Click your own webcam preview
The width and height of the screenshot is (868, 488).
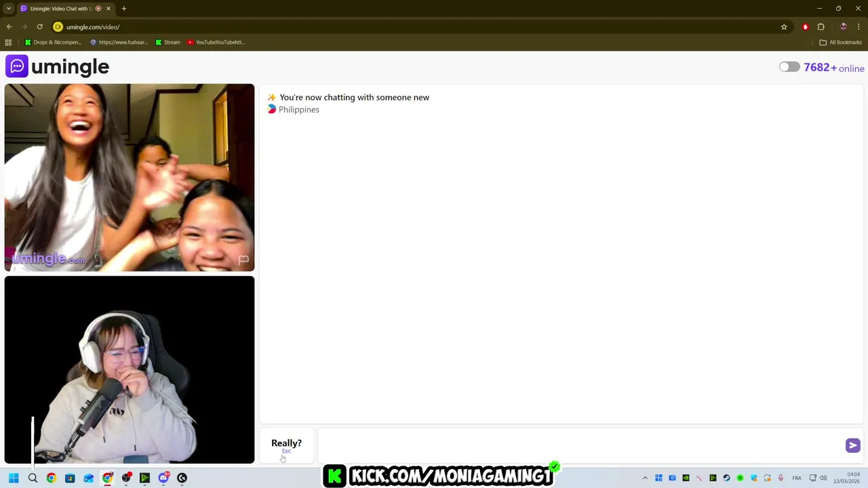[x=130, y=370]
